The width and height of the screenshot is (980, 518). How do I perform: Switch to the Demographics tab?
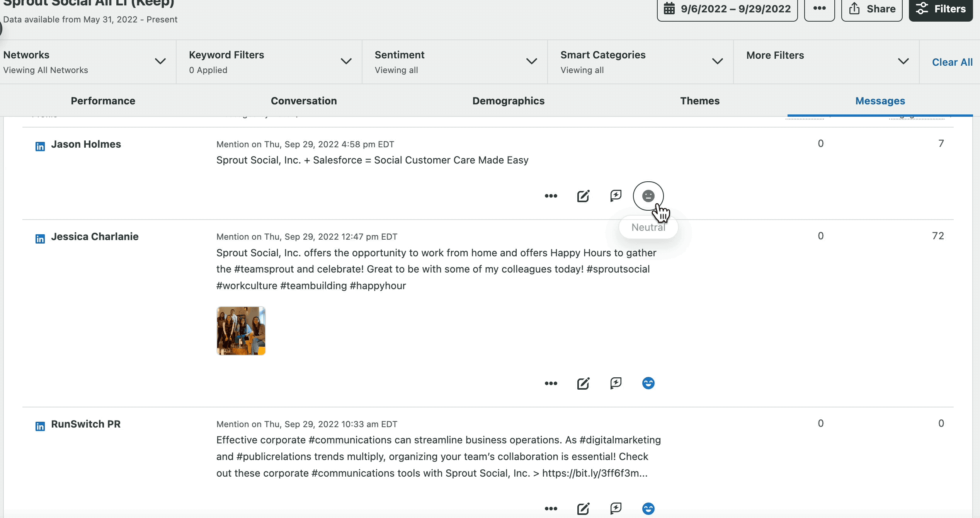[x=508, y=101]
